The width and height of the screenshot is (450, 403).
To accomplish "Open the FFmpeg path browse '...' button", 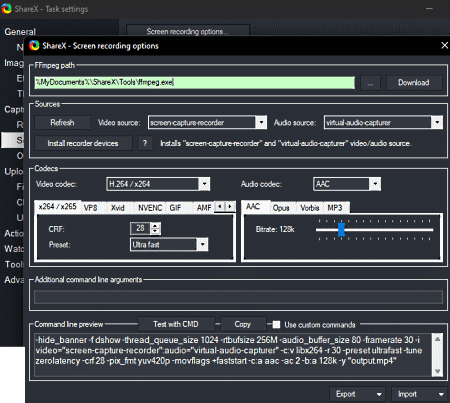I will point(370,83).
